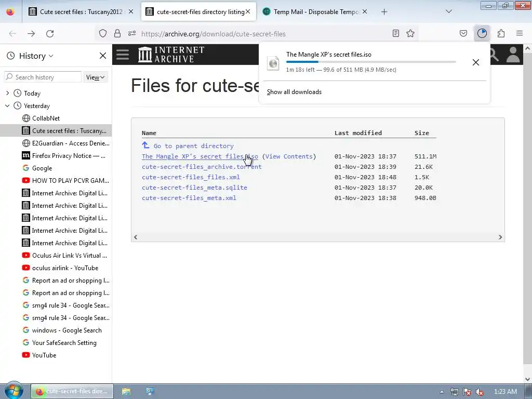
Task: Select cute-secret-files directory listing tab
Action: [x=198, y=12]
